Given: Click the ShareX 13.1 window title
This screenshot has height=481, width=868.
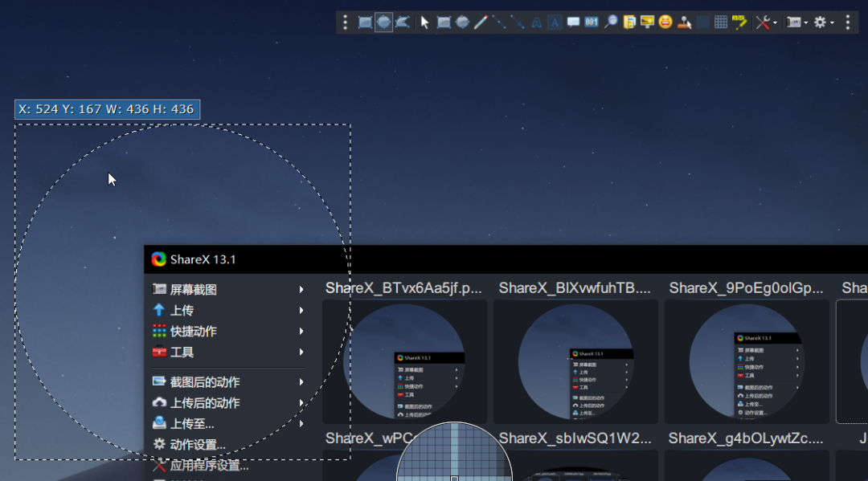Looking at the screenshot, I should coord(203,259).
